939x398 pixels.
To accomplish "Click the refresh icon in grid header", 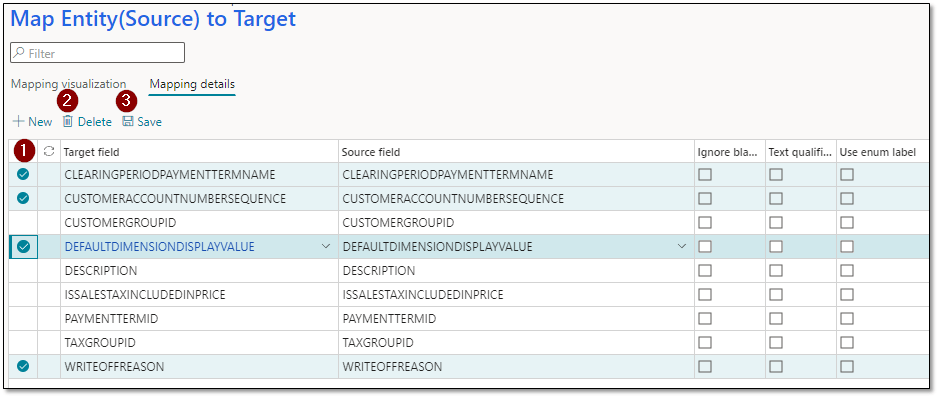I will tap(49, 152).
